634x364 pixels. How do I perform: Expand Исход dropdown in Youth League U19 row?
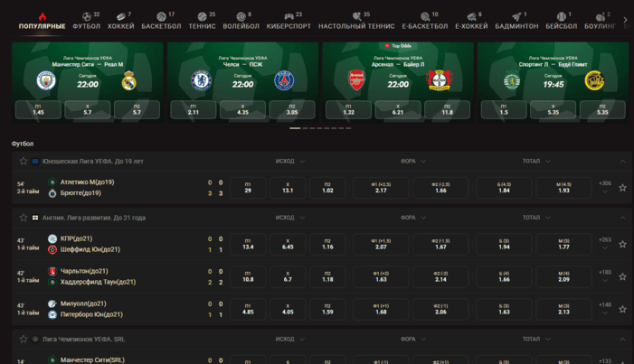coord(289,161)
